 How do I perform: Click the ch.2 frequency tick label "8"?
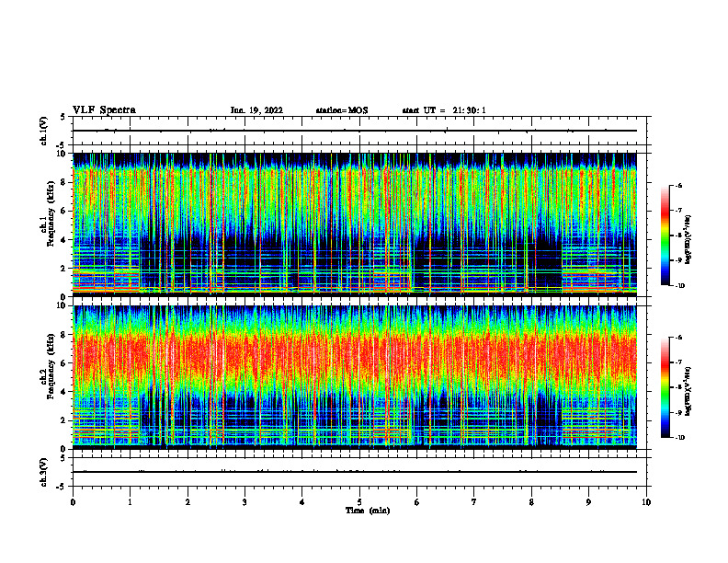pos(64,335)
